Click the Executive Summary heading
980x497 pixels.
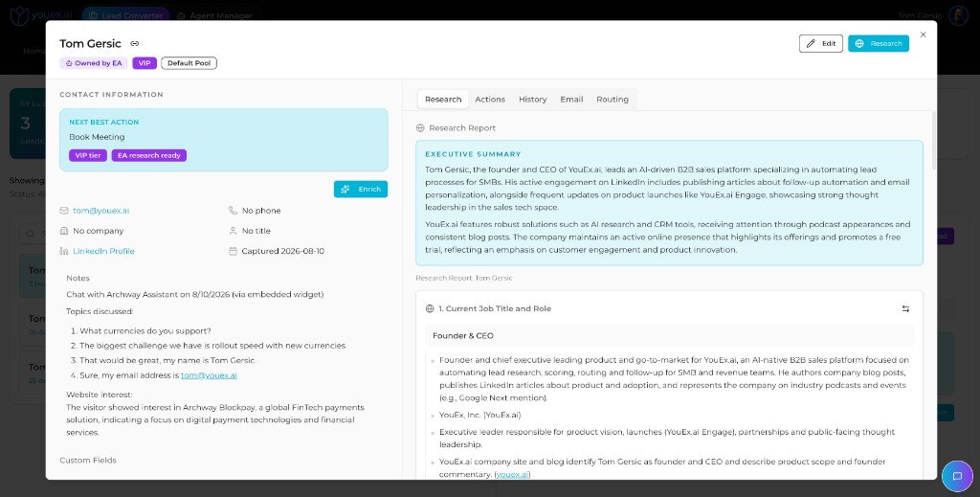(473, 154)
